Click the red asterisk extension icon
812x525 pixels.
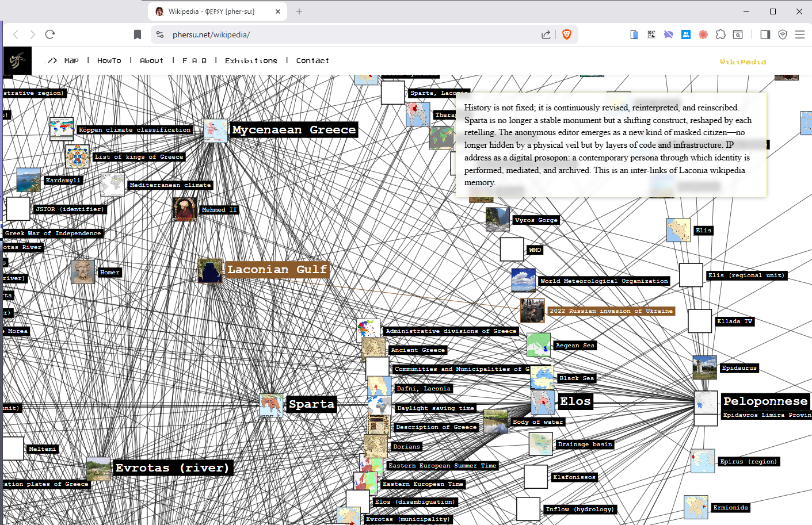pos(703,35)
